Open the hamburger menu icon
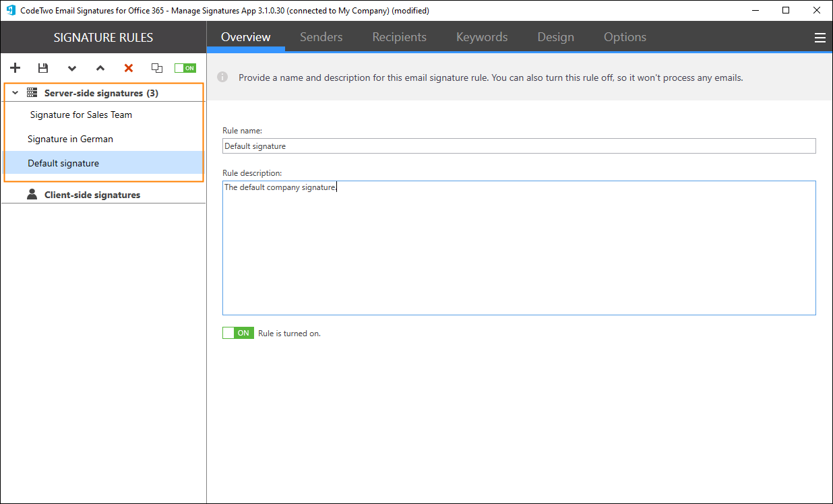The height and width of the screenshot is (504, 833). tap(820, 38)
